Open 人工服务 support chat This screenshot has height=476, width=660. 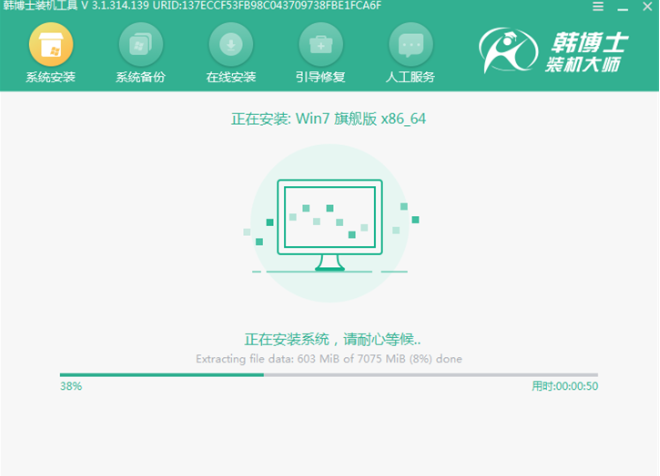click(x=410, y=53)
